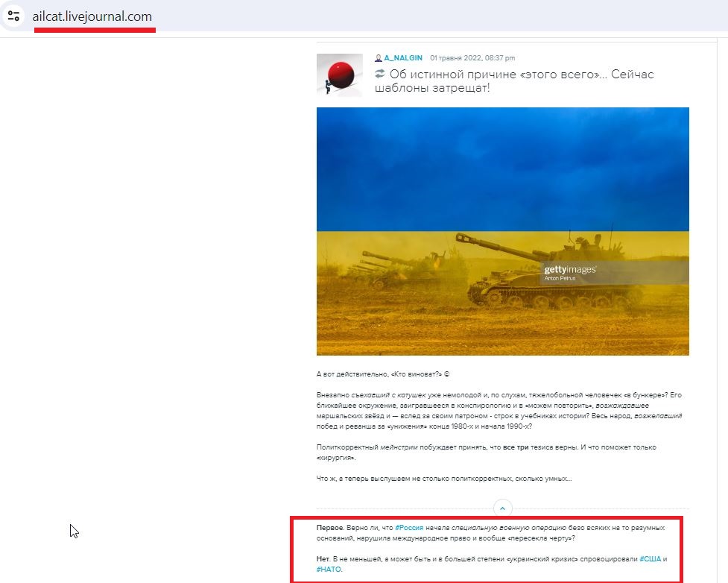Click the line «А вот действительно, Кто виноват?»

tap(383, 374)
